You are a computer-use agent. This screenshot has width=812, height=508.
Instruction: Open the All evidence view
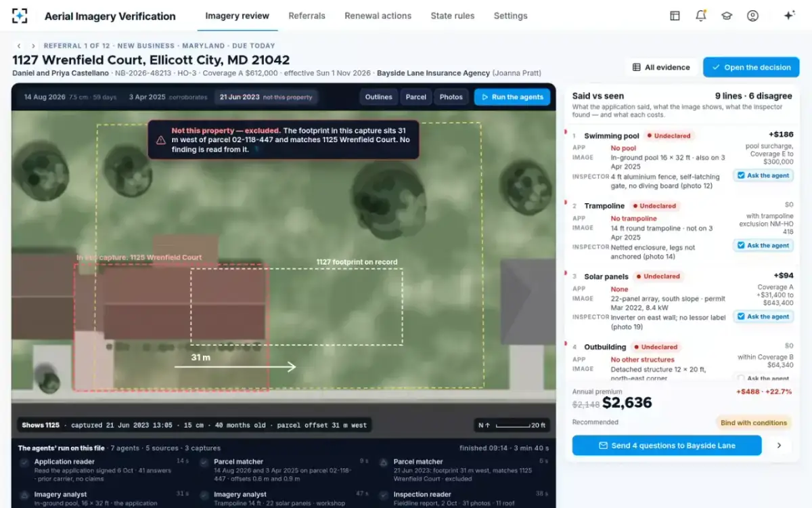[x=661, y=67]
